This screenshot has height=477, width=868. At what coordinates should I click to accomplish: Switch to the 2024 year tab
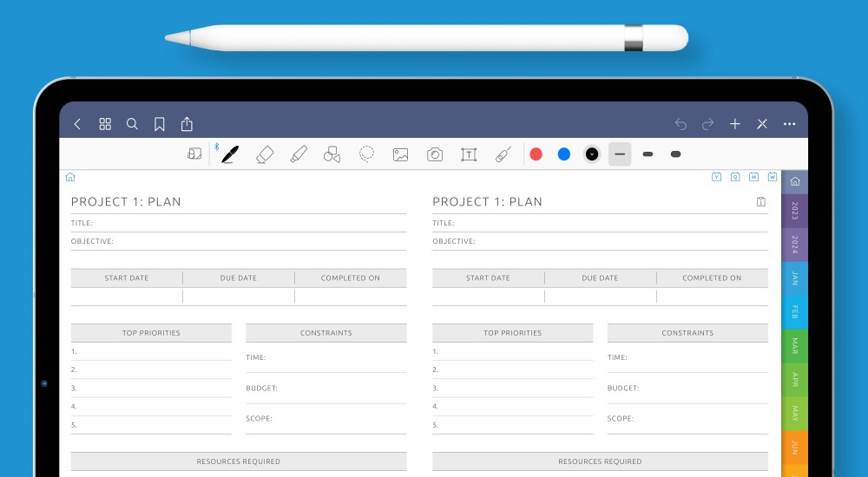tap(794, 245)
